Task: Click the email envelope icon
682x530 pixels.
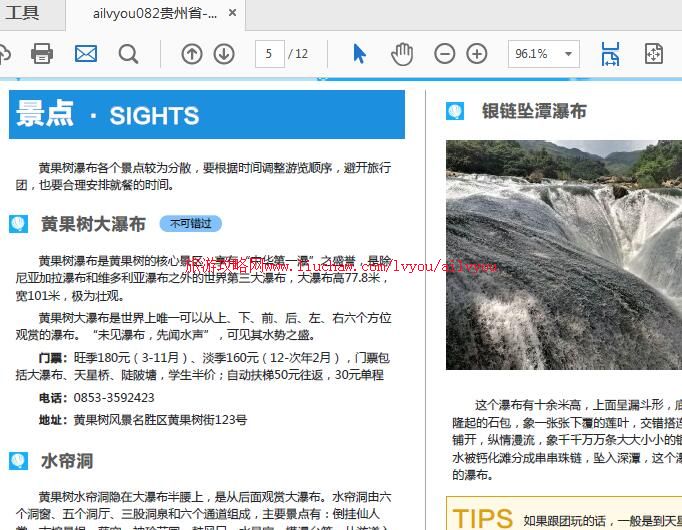Action: pyautogui.click(x=86, y=54)
